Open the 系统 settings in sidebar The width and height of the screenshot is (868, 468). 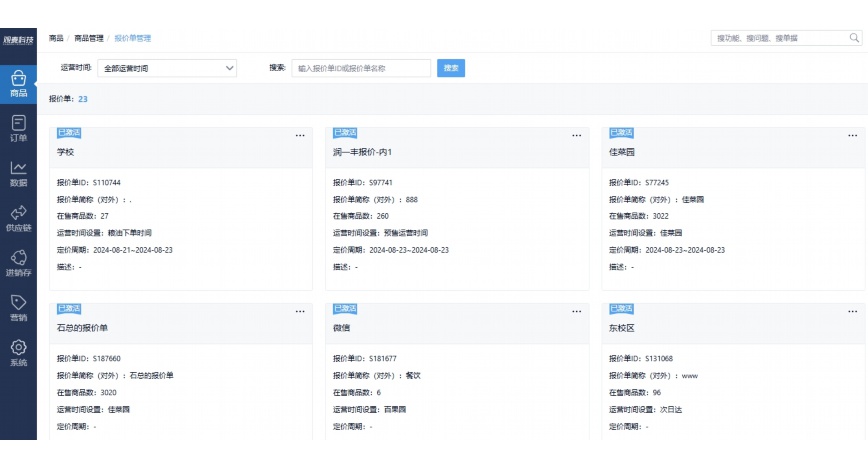pyautogui.click(x=18, y=353)
